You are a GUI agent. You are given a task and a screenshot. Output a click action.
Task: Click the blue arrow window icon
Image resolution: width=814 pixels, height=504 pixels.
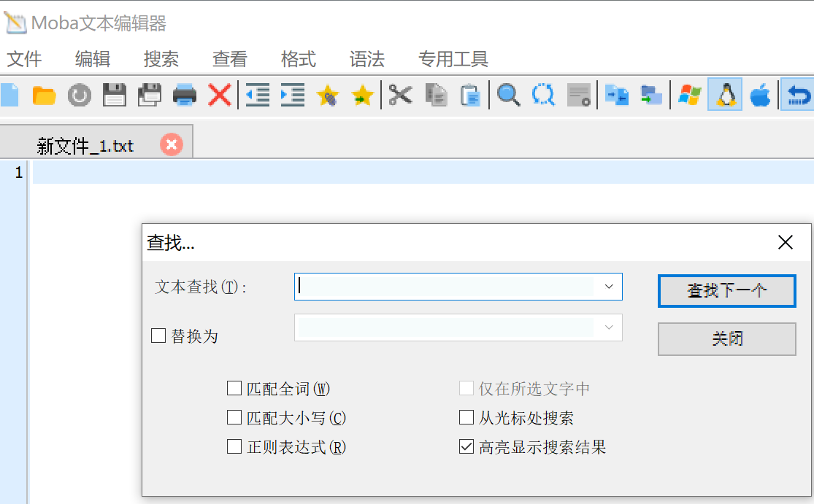point(617,96)
